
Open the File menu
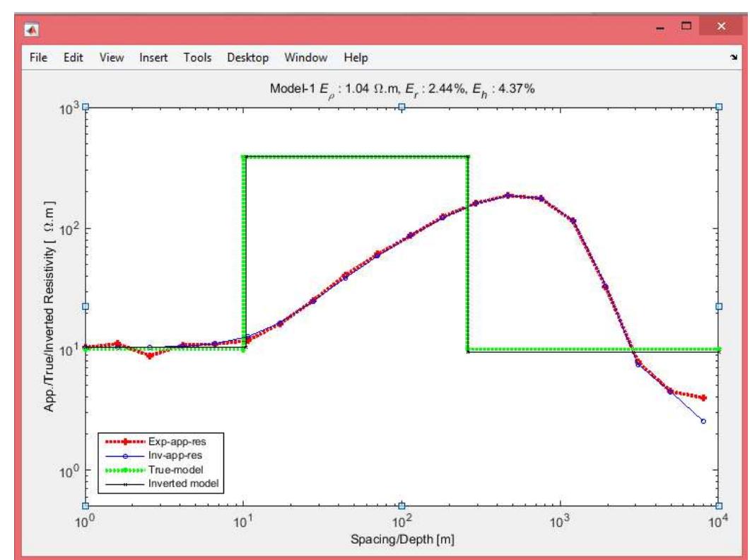[x=38, y=58]
